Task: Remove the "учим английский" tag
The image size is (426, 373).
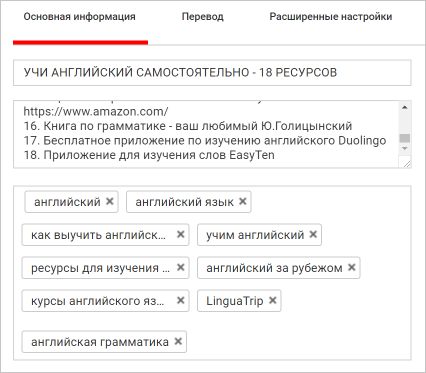Action: tap(313, 234)
